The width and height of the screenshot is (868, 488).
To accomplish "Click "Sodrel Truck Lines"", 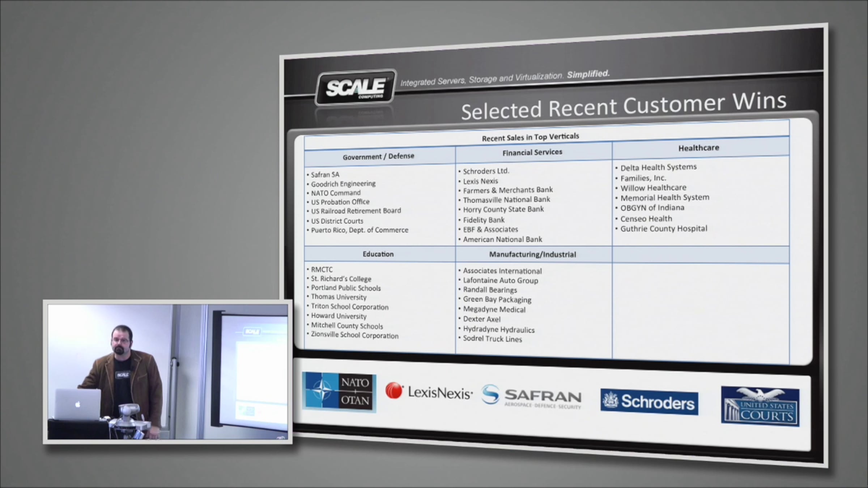I will click(x=492, y=339).
